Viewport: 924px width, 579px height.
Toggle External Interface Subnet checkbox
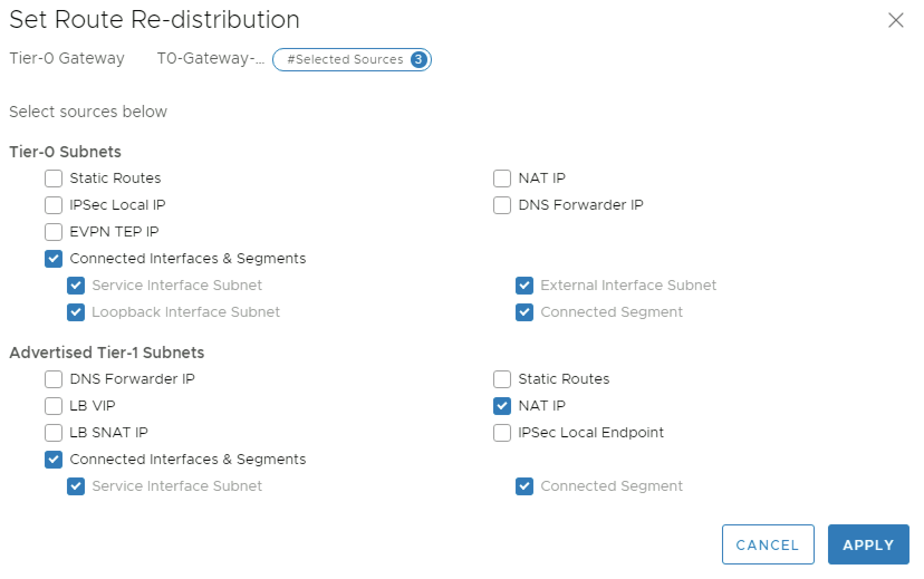(524, 286)
